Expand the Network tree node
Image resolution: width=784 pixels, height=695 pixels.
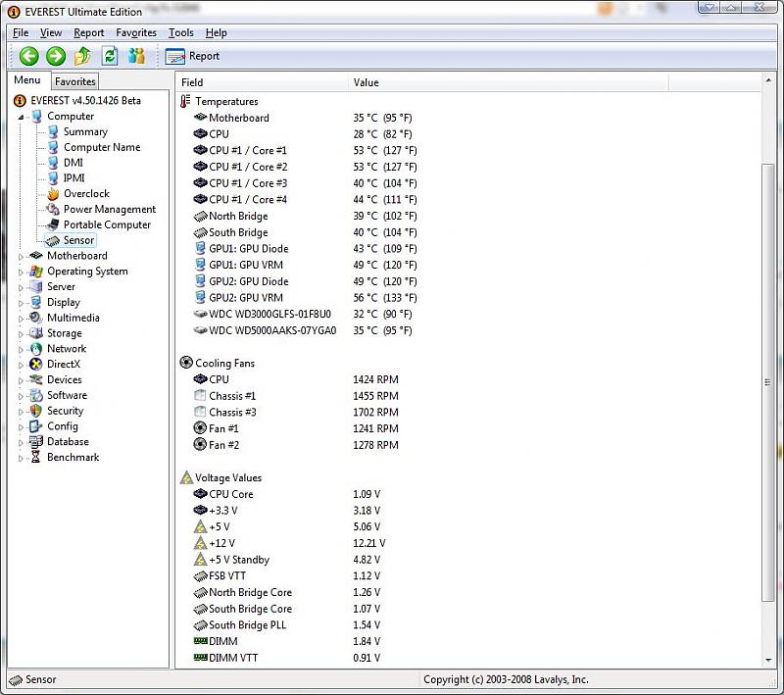click(x=21, y=350)
